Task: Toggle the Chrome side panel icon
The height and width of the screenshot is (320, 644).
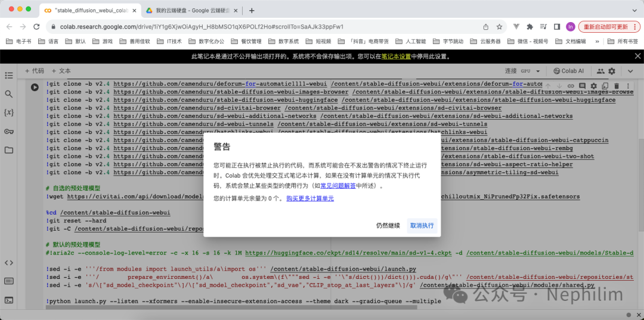Action: pyautogui.click(x=557, y=27)
